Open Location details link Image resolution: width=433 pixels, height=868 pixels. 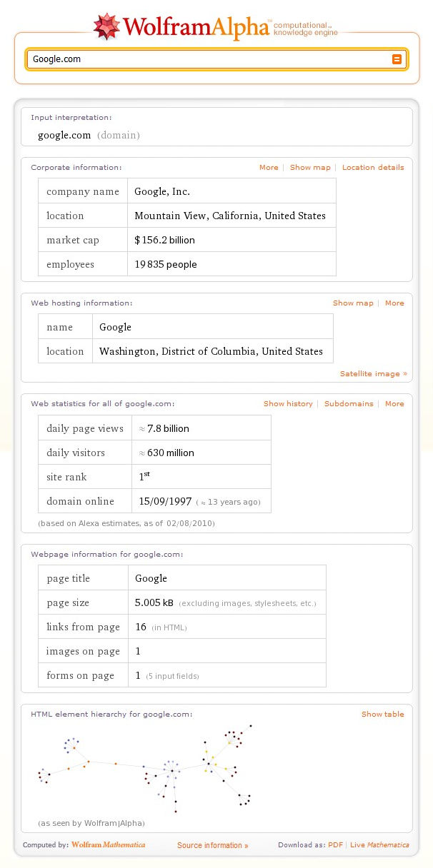(x=373, y=168)
